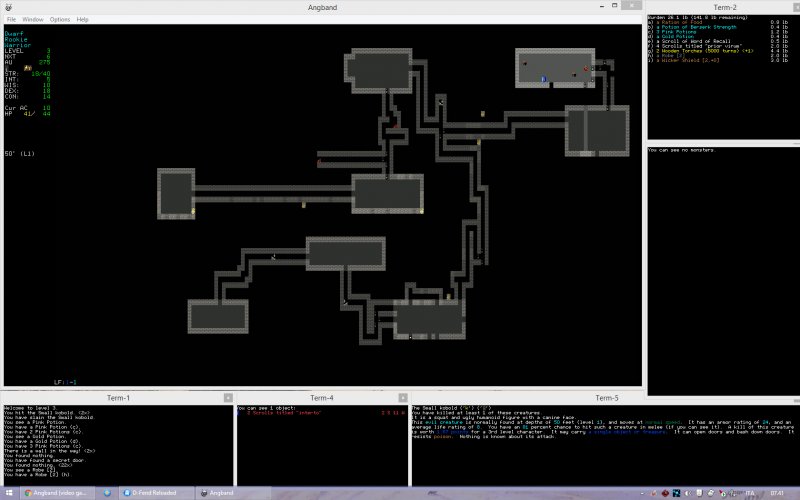Click 'The Small kobold' heading in Term-5
Viewport: 800px width, 500px height.
click(435, 408)
